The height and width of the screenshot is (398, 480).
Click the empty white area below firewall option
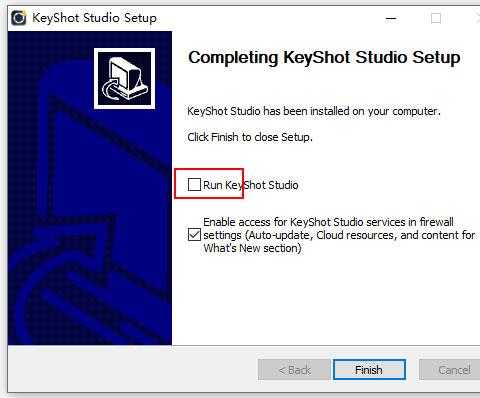(327, 300)
